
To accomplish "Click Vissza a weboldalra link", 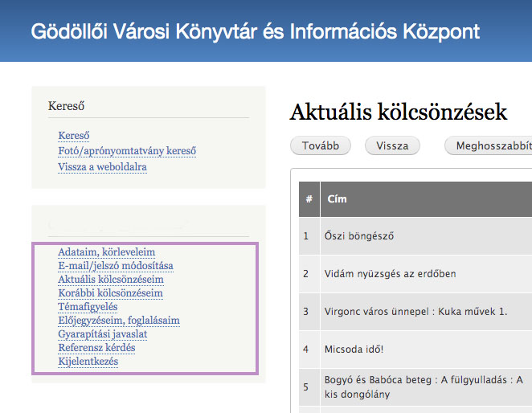I will (x=102, y=167).
